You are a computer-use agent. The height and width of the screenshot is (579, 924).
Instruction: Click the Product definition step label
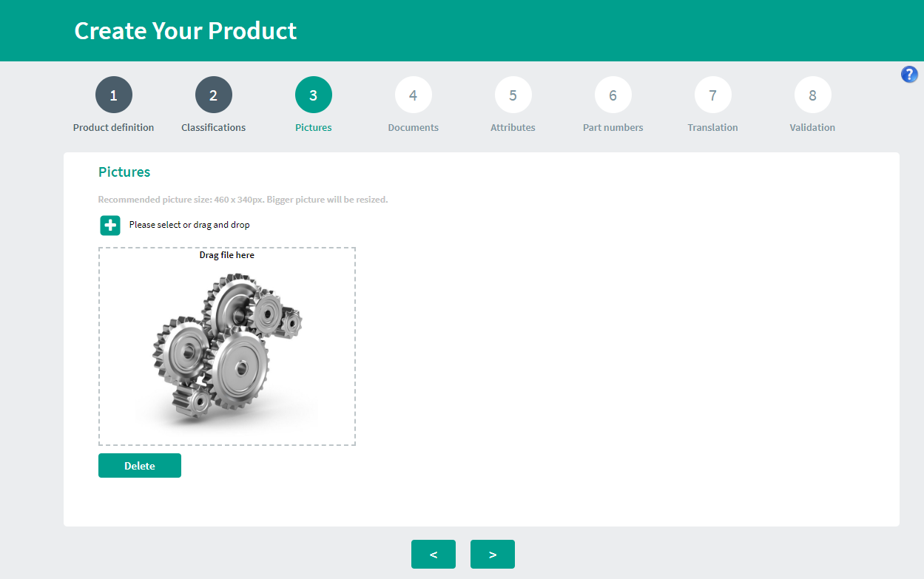click(114, 127)
